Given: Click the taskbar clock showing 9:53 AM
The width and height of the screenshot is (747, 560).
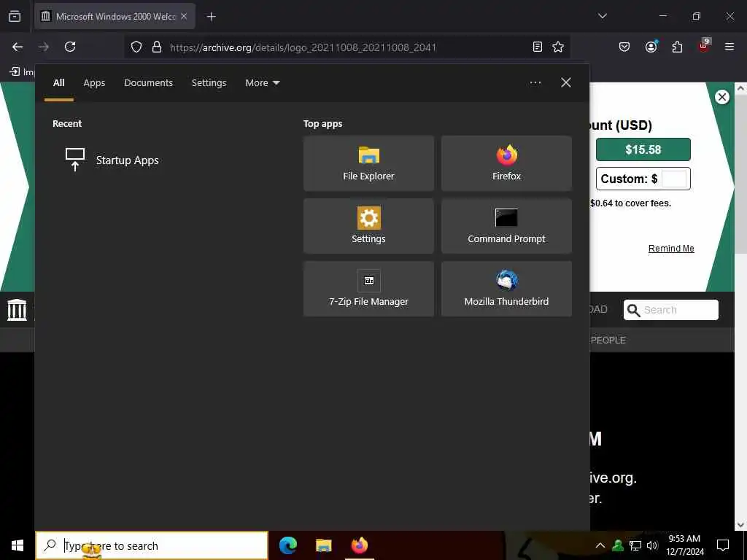Looking at the screenshot, I should (x=684, y=545).
